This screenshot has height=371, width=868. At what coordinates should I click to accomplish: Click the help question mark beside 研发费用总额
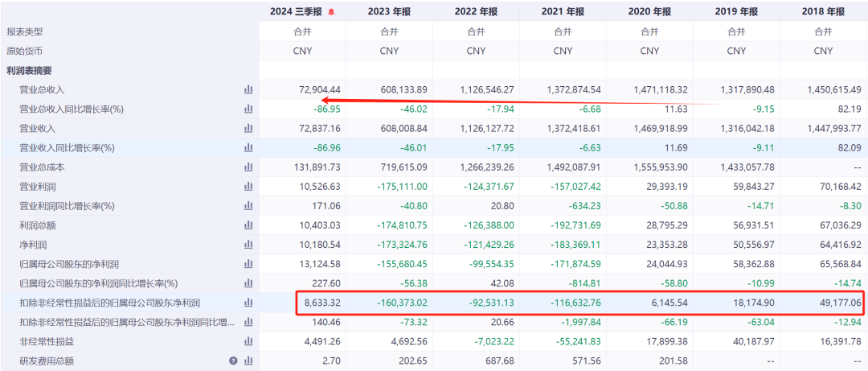(x=233, y=361)
